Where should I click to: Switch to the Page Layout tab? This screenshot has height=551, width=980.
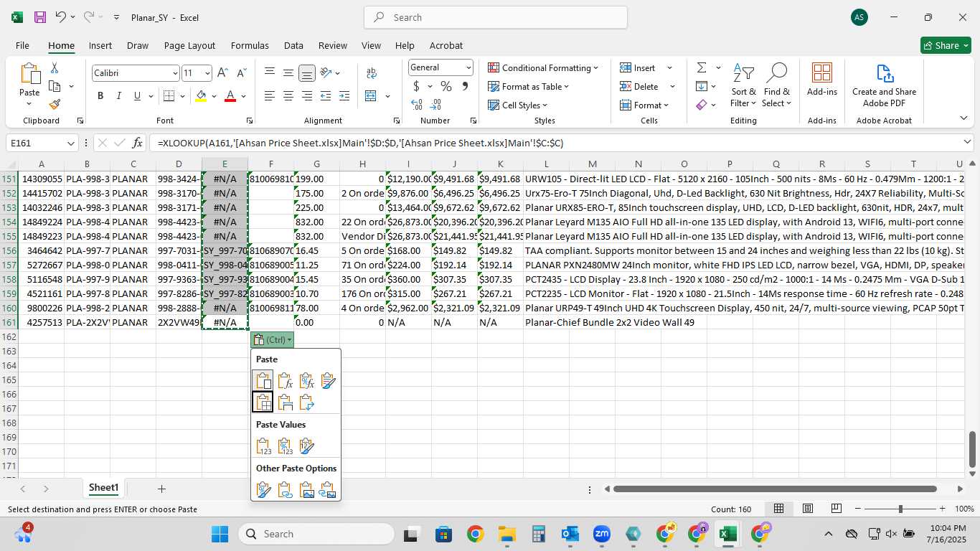(x=189, y=45)
